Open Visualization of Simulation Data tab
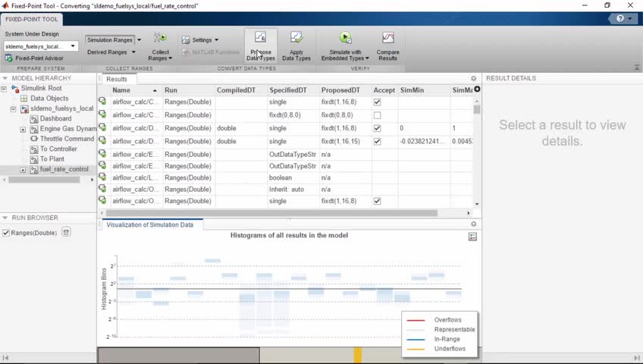Image resolution: width=643 pixels, height=364 pixels. (149, 224)
